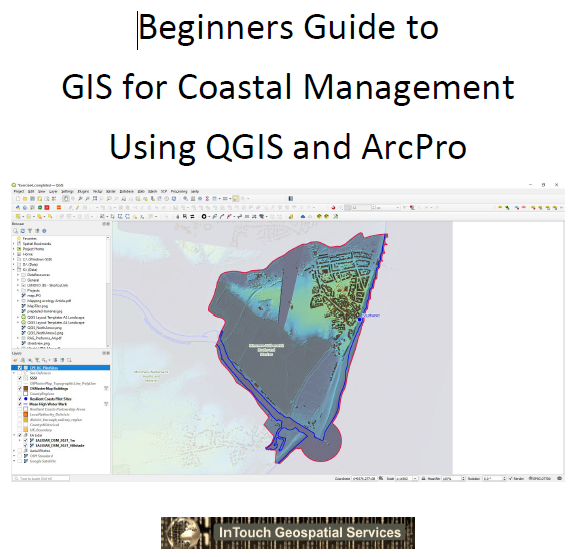The height and width of the screenshot is (557, 580).
Task: Open the Vector menu
Action: 97,191
